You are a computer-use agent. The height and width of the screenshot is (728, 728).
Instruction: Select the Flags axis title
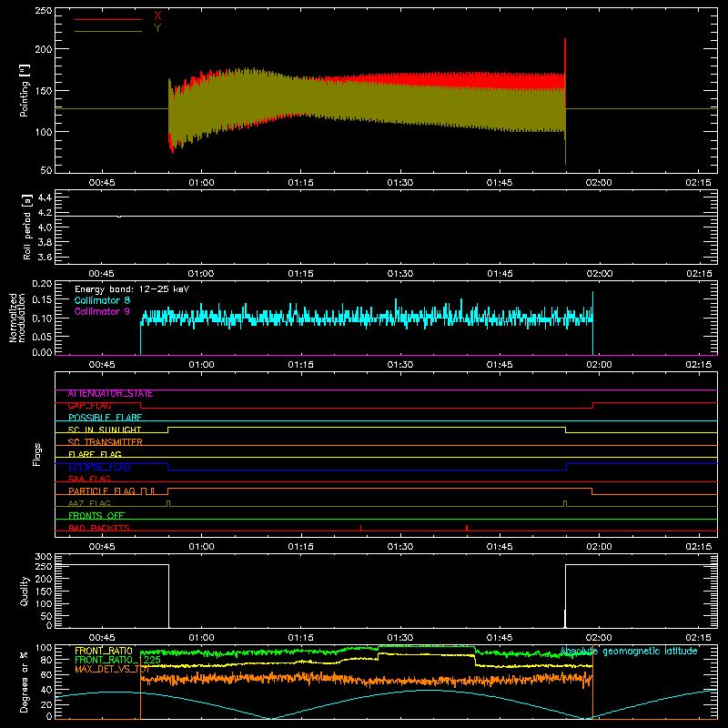point(36,454)
